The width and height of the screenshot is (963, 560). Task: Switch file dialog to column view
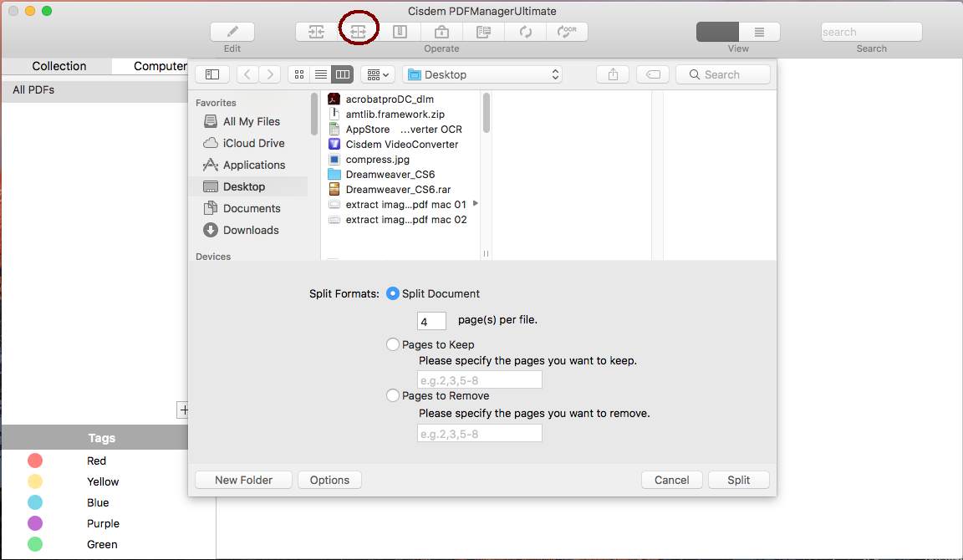pyautogui.click(x=342, y=74)
